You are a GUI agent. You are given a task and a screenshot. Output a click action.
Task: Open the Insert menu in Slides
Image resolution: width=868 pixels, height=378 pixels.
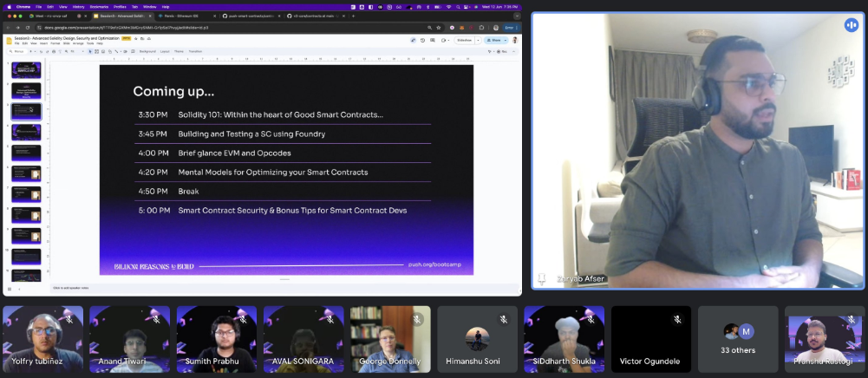click(43, 43)
